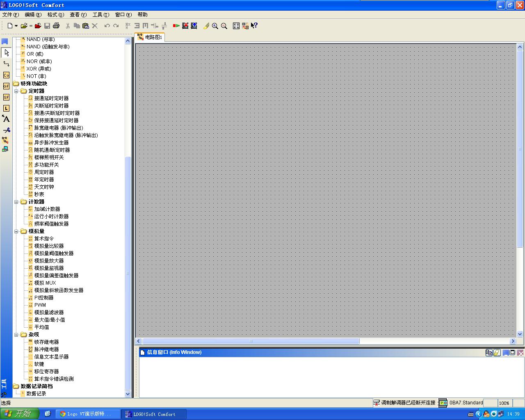Open the 开始 Start menu
The image size is (525, 420).
coord(20,414)
